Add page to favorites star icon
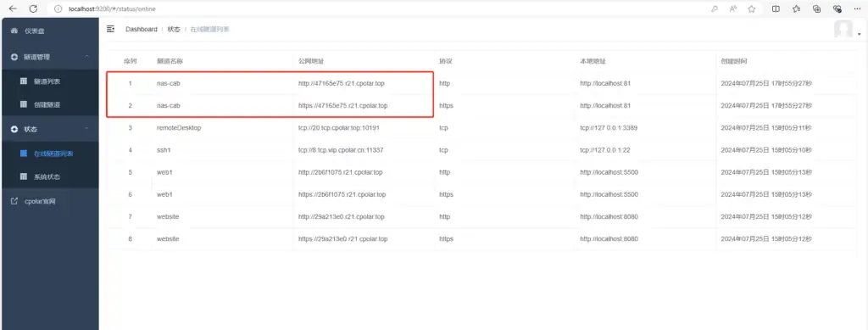Screen dimensions: 868x330 (x=752, y=8)
